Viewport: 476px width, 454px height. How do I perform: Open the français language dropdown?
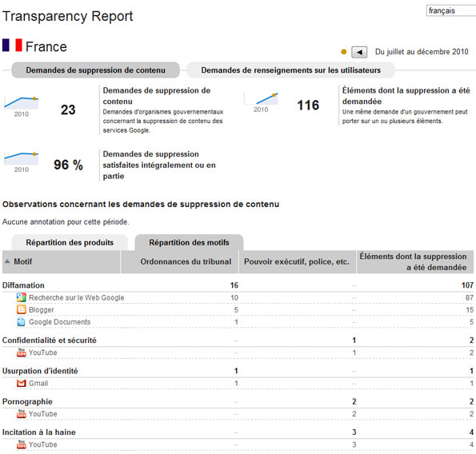pos(451,11)
